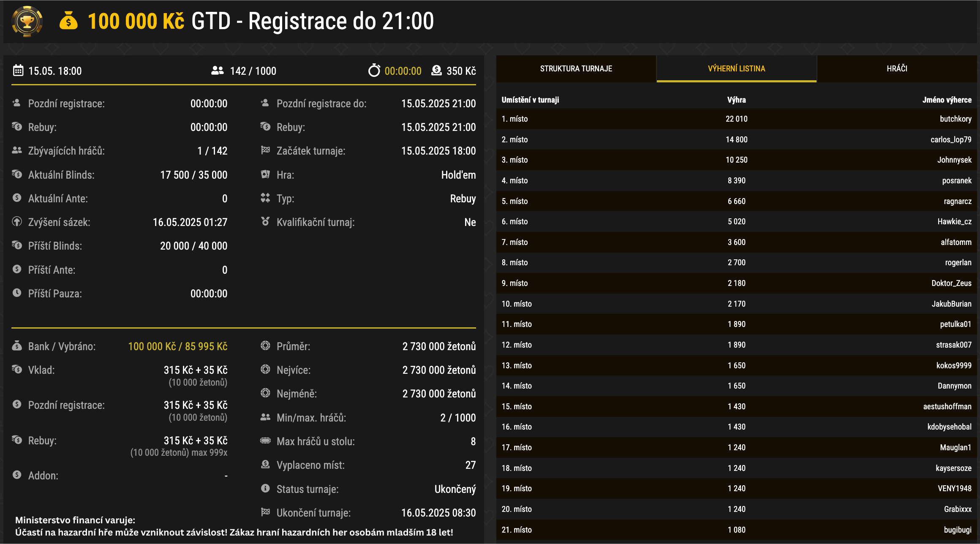Click the stopwatch icon beside 00:00:00 timer
The height and width of the screenshot is (544, 980).
point(374,71)
